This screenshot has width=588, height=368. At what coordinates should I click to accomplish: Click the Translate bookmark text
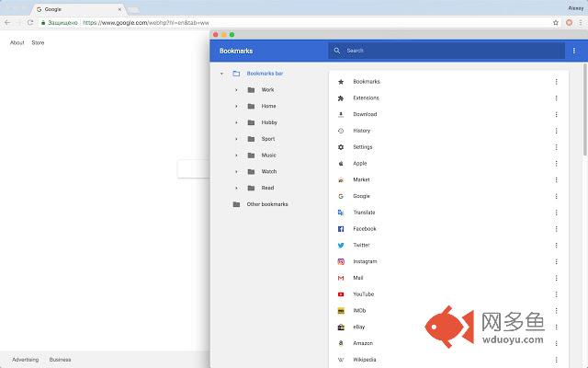click(x=364, y=213)
